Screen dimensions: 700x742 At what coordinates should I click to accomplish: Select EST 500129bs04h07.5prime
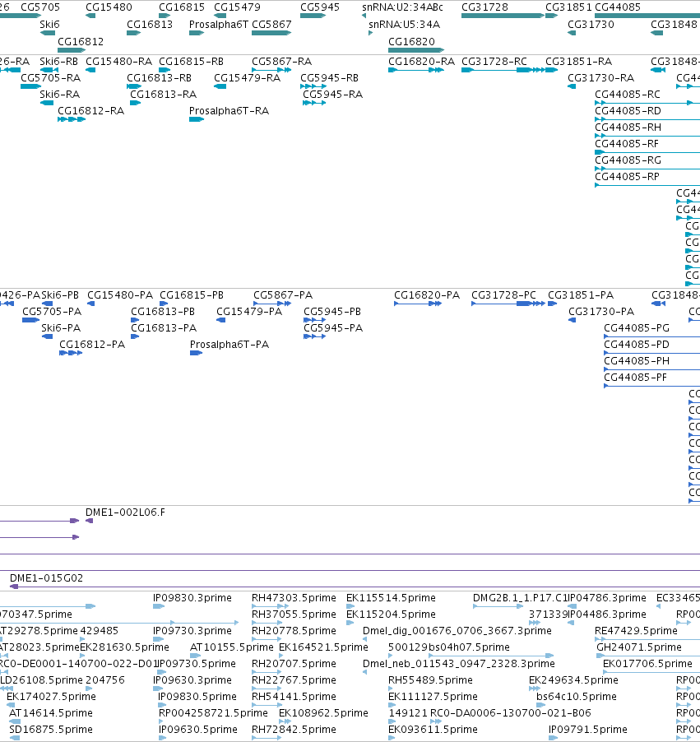(x=449, y=647)
